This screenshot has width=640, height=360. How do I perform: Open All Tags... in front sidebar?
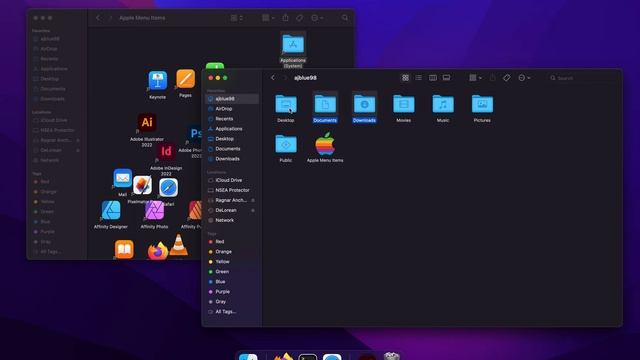(232, 312)
